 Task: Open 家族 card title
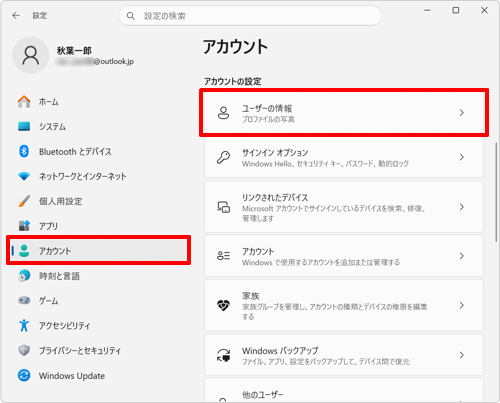tap(251, 296)
